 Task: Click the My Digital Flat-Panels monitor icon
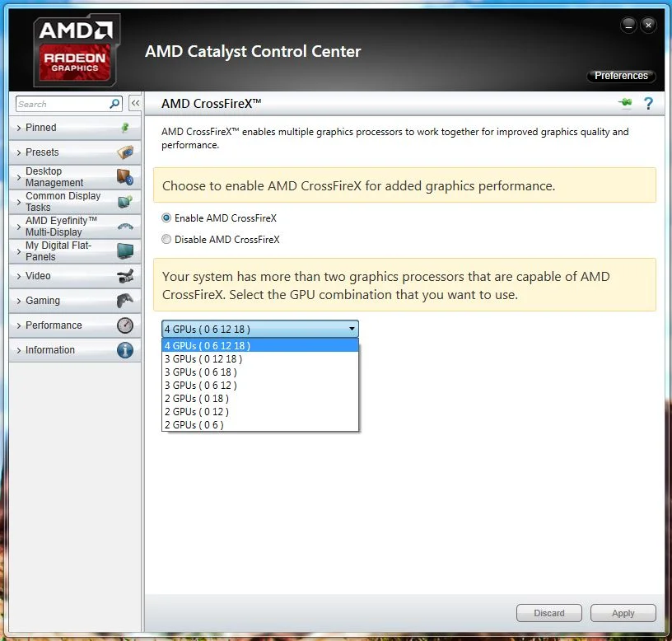[x=125, y=251]
